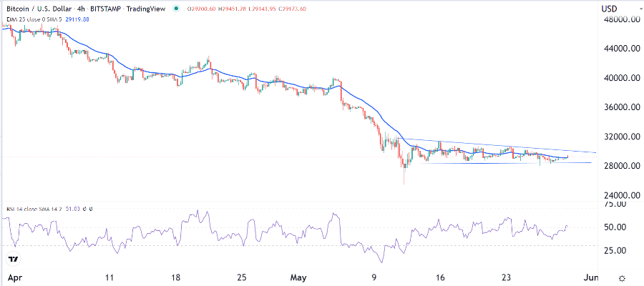Click the 48000.00 price scale label

[619, 19]
